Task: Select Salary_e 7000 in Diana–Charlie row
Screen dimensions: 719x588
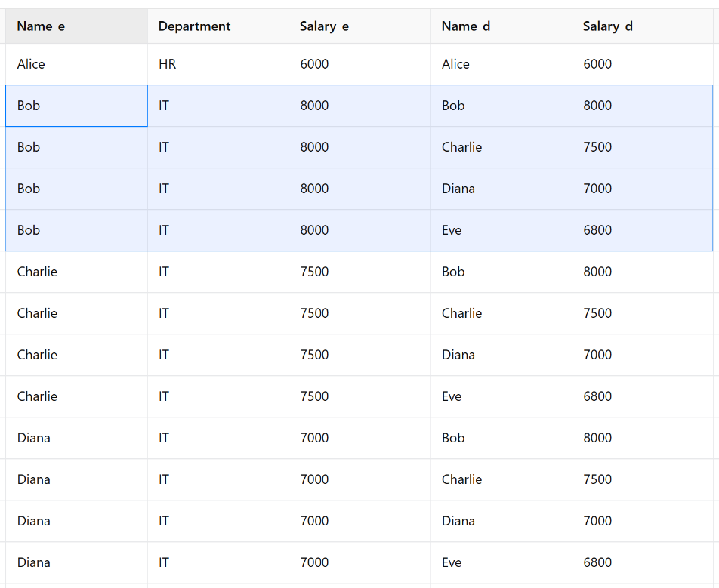Action: pyautogui.click(x=359, y=479)
